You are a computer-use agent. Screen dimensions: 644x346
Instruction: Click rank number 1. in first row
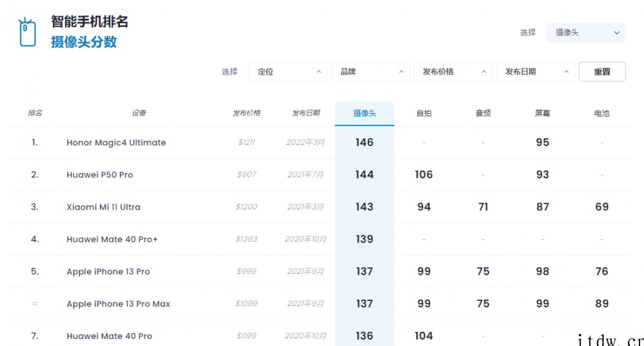(x=35, y=142)
